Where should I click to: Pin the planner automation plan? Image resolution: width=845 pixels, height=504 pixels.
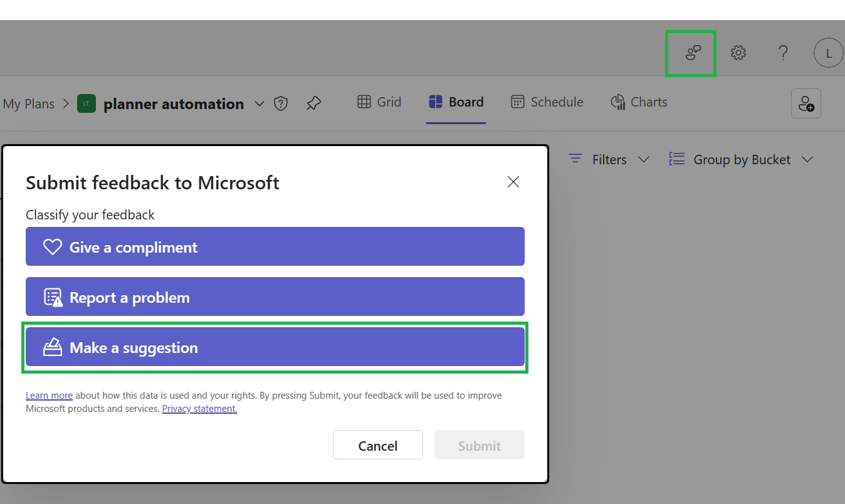pos(313,104)
